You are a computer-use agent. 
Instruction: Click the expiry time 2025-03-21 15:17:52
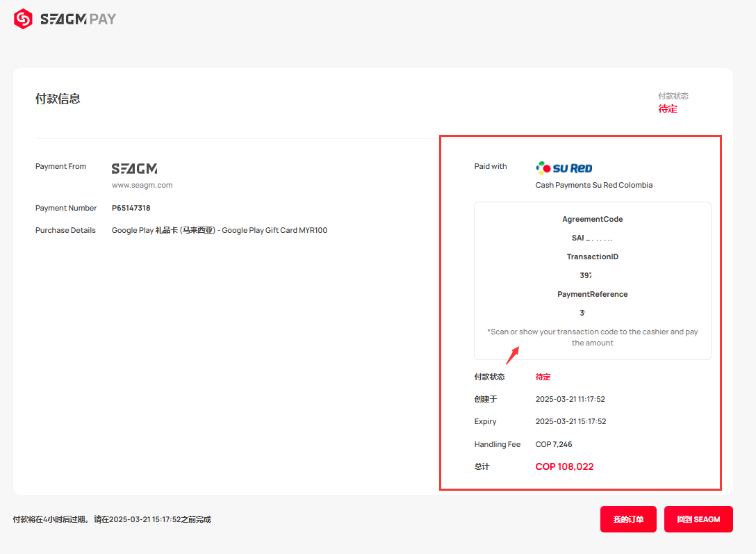pyautogui.click(x=571, y=421)
